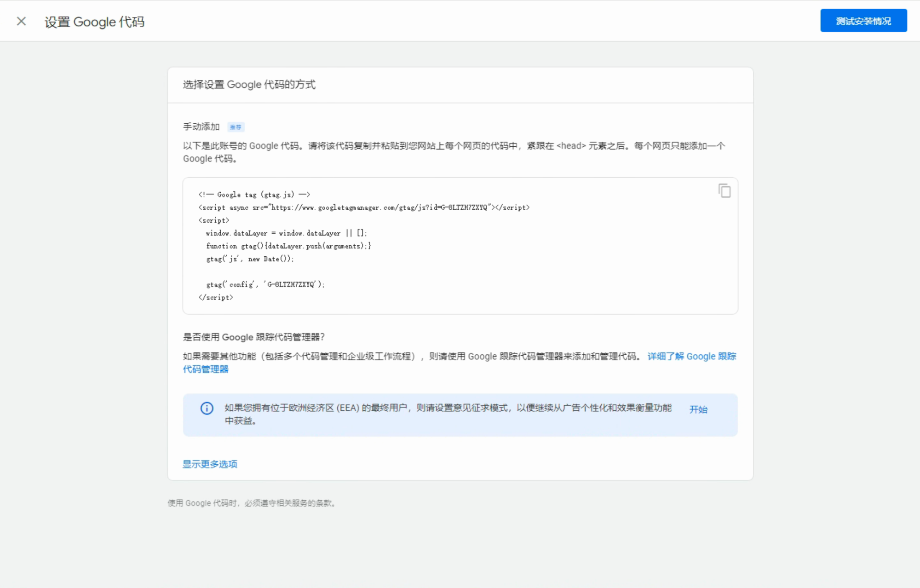
Task: Click the 设置 Google 代码 page title
Action: pos(94,22)
